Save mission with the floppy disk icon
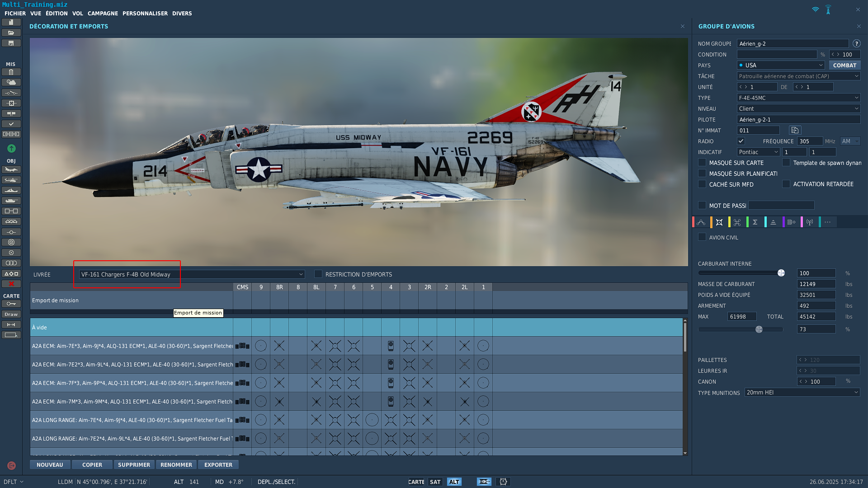This screenshot has width=868, height=488. click(x=11, y=43)
